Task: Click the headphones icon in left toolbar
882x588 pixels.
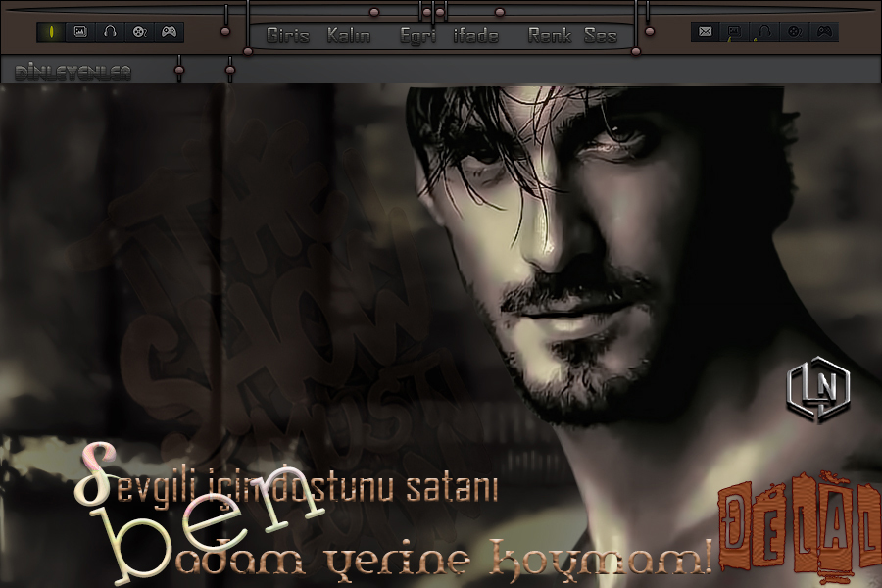Action: pos(110,32)
